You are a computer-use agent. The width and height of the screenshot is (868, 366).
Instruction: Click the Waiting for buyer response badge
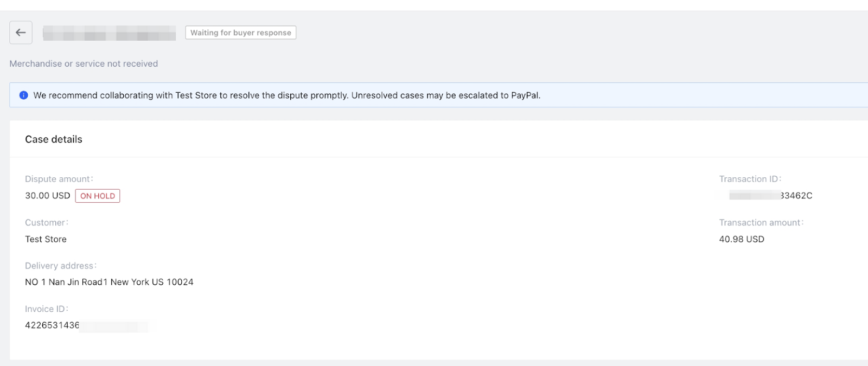(x=240, y=33)
